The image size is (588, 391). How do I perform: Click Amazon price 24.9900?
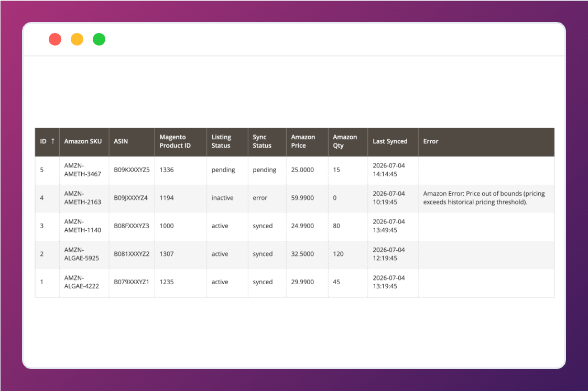coord(302,226)
